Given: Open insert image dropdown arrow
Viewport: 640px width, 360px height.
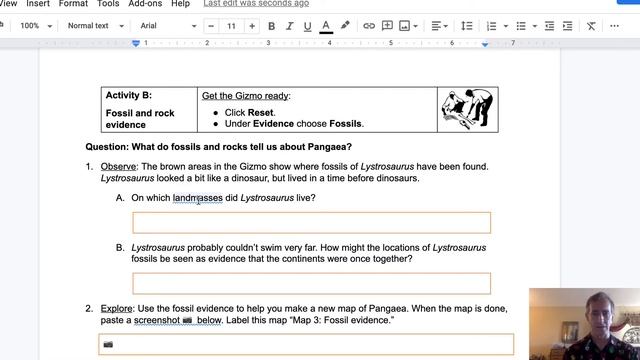Looking at the screenshot, I should [416, 26].
